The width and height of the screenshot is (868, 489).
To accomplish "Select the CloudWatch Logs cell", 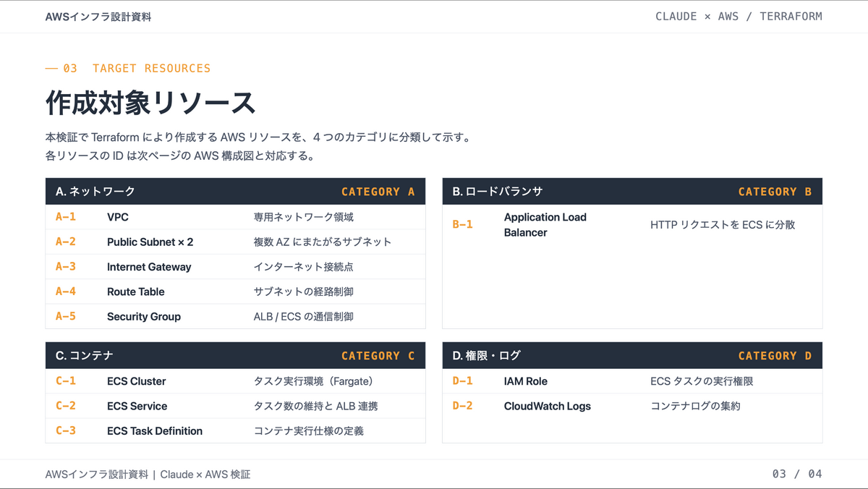I will tap(548, 406).
